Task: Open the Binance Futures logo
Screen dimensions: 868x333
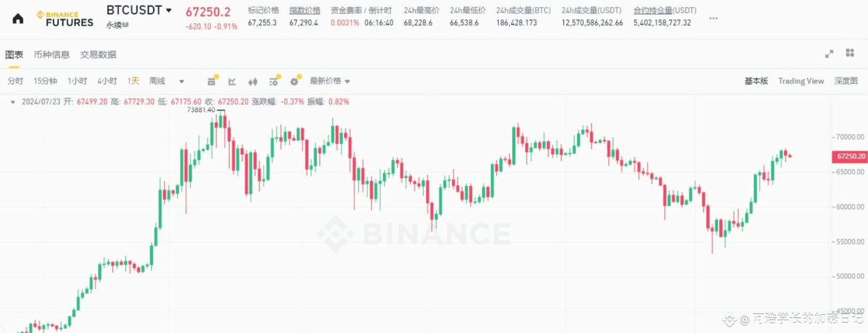Action: coord(65,19)
